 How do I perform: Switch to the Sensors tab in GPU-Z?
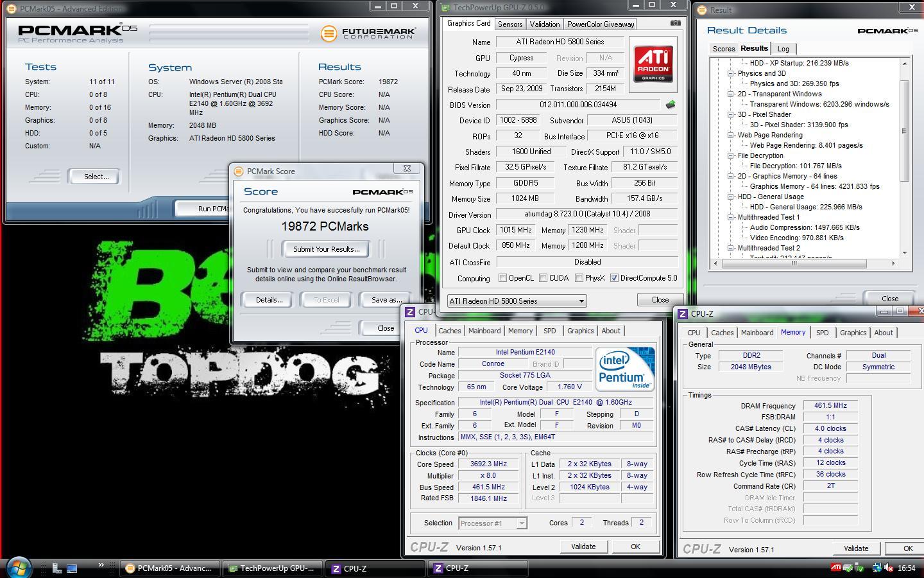click(510, 24)
